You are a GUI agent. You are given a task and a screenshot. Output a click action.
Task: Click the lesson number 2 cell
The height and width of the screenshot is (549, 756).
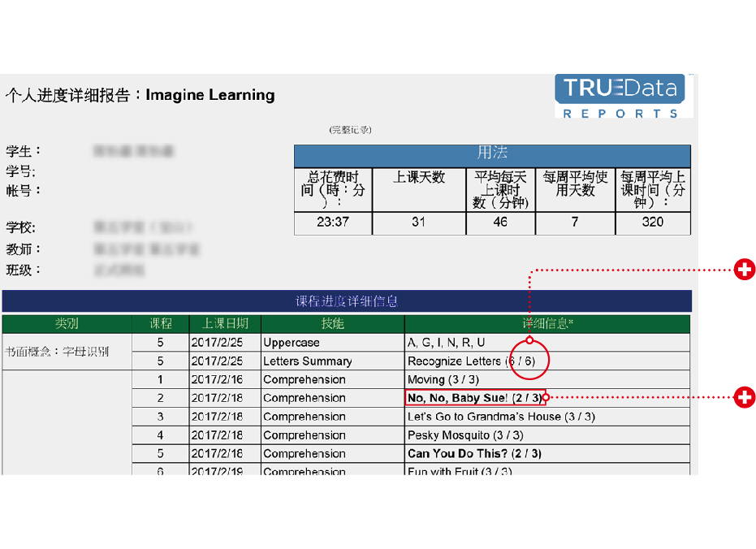161,398
